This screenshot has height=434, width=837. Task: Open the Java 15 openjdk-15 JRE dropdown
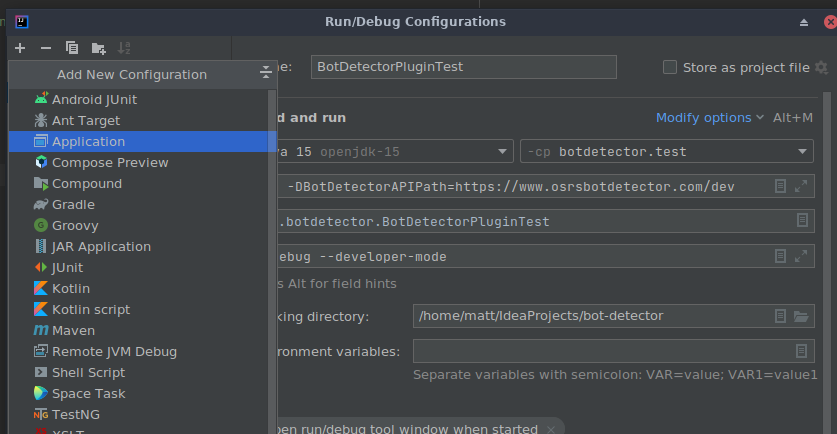[395, 152]
